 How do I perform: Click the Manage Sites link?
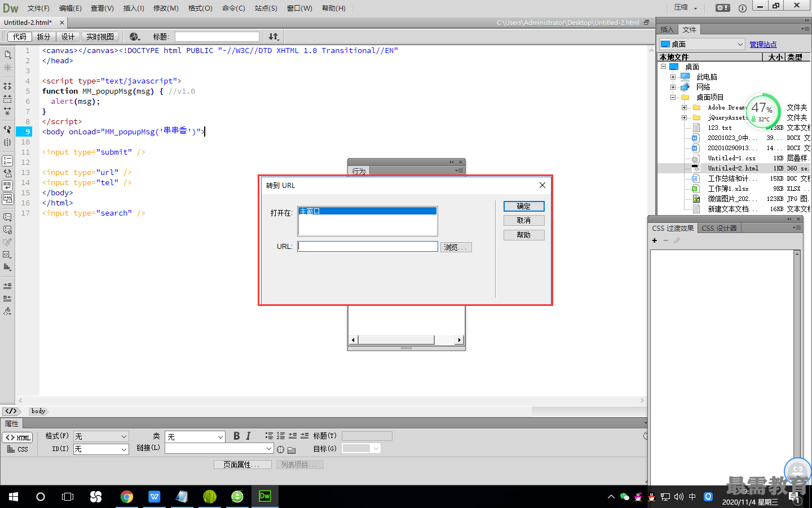click(x=763, y=44)
